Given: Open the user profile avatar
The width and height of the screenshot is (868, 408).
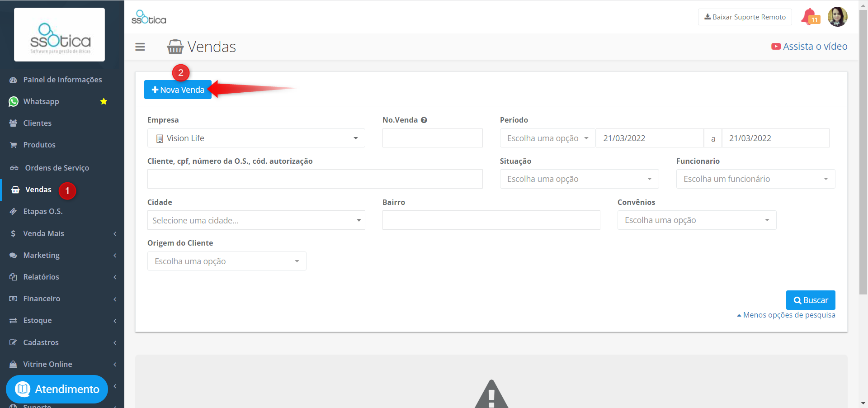Looking at the screenshot, I should (x=837, y=17).
